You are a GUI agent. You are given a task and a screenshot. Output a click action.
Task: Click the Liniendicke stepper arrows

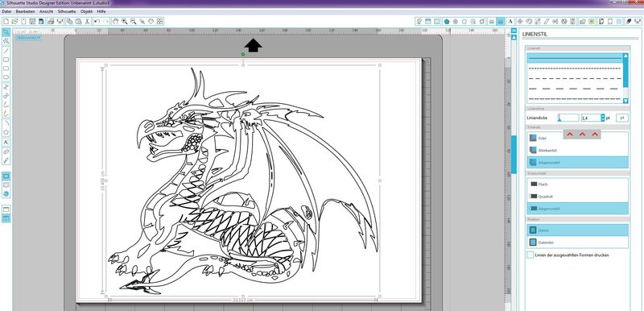[603, 118]
